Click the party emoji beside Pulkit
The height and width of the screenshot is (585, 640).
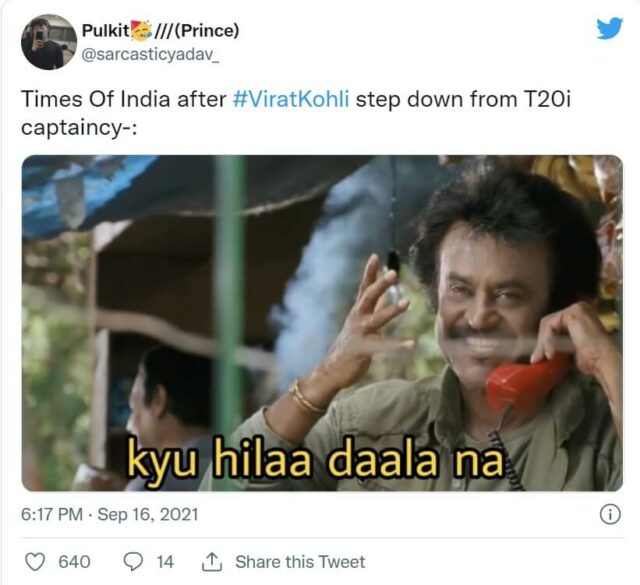click(140, 31)
